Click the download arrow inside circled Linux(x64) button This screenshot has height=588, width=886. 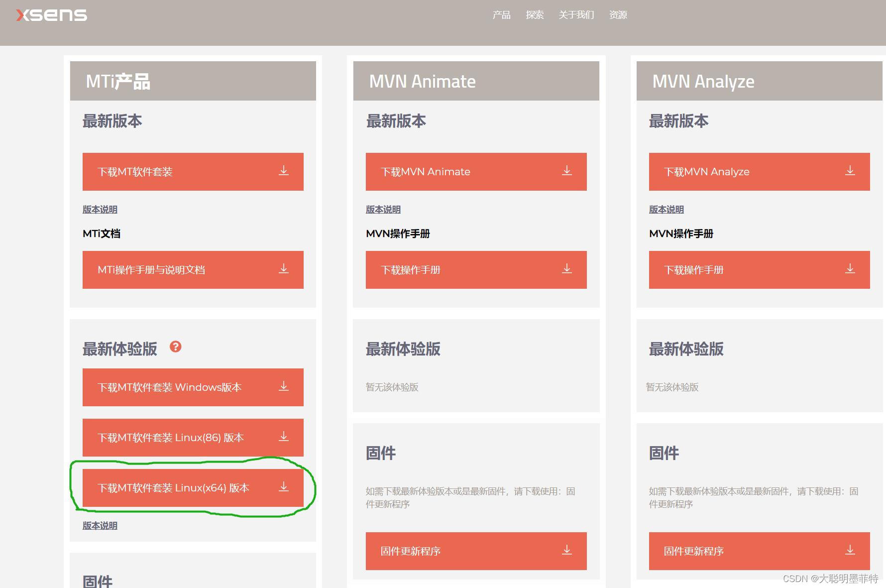(284, 487)
